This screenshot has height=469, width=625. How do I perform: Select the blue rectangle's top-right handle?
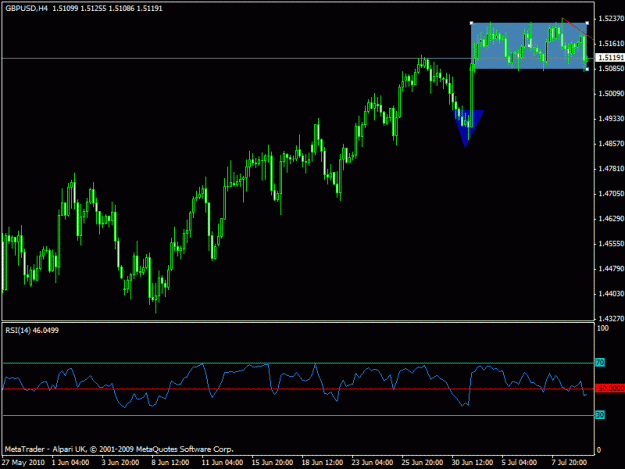click(587, 23)
